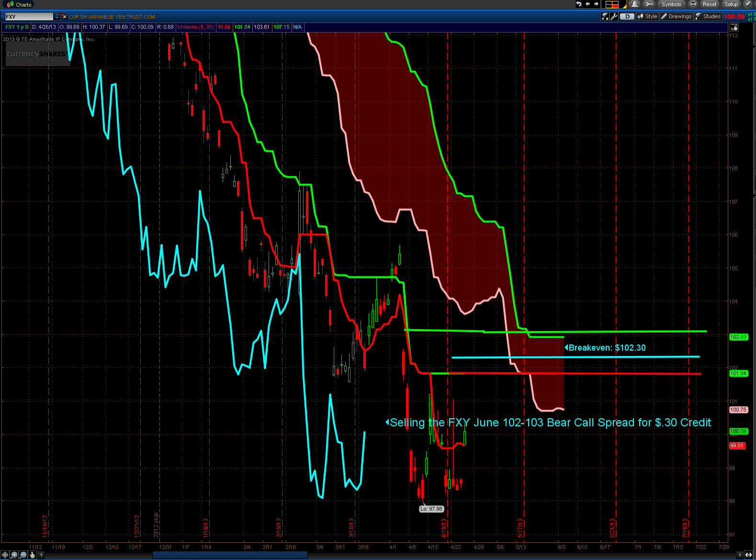The image size is (756, 560).
Task: Click the undo arrow icon
Action: point(579,4)
